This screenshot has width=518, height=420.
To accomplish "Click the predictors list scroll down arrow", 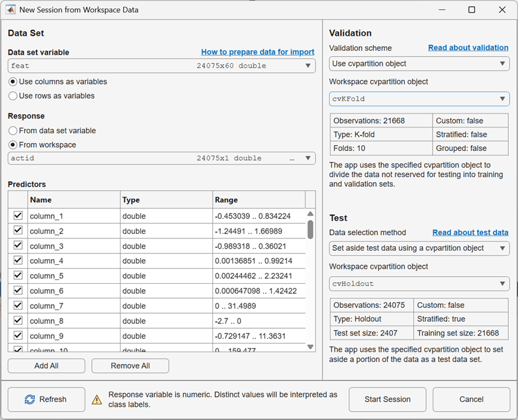I will point(310,346).
